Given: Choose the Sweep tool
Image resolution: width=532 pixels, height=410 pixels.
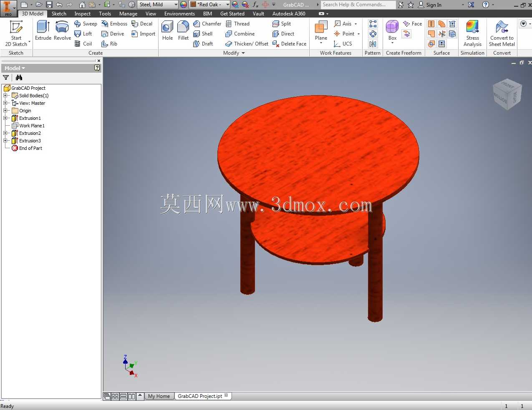Looking at the screenshot, I should (x=86, y=24).
